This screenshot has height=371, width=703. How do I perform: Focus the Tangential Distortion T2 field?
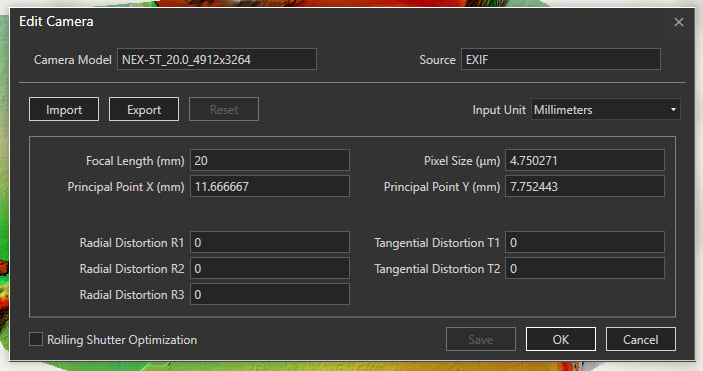click(x=585, y=268)
